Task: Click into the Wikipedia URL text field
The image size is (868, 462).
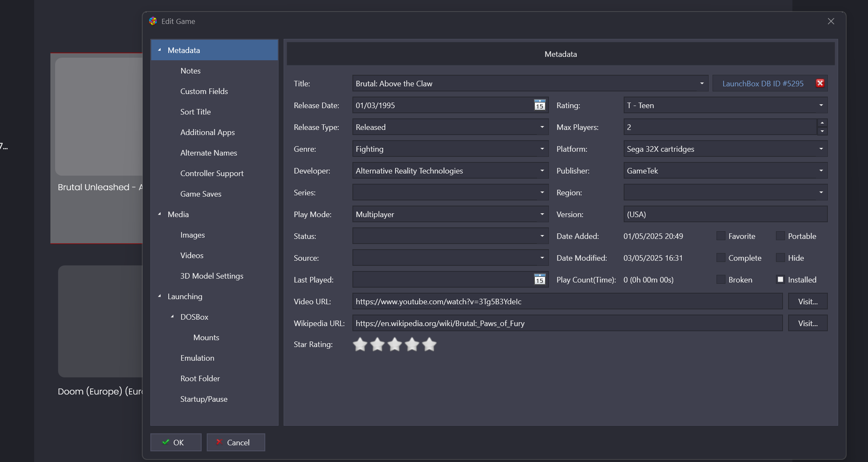Action: pyautogui.click(x=567, y=323)
